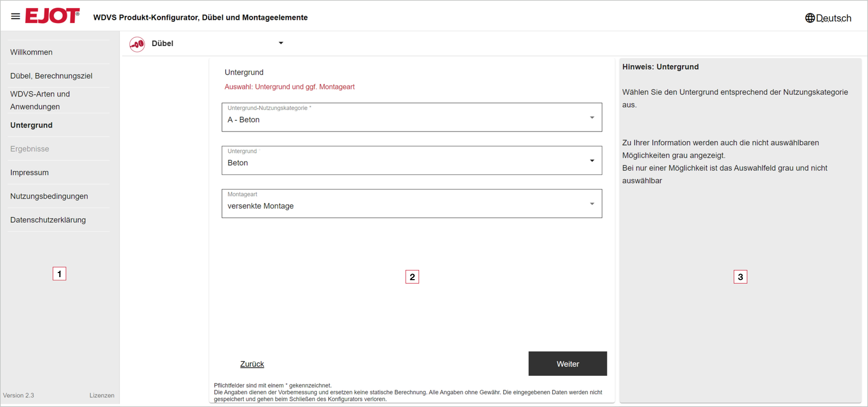Click the red Dübel product icon
This screenshot has width=868, height=407.
point(137,44)
